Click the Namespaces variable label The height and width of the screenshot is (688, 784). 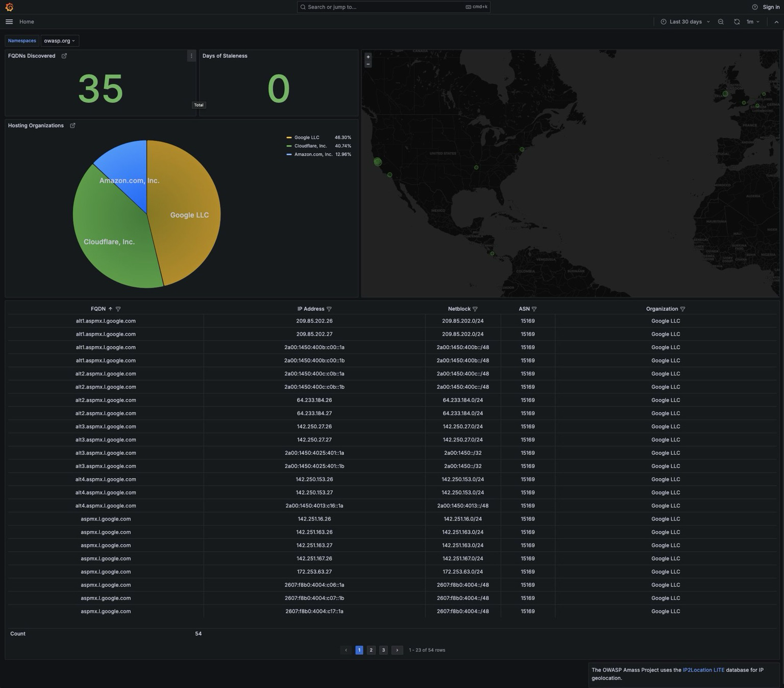point(22,41)
